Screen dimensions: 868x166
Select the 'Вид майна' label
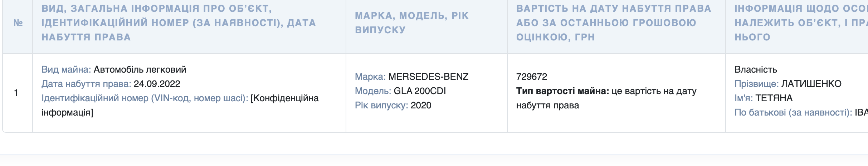tap(66, 69)
